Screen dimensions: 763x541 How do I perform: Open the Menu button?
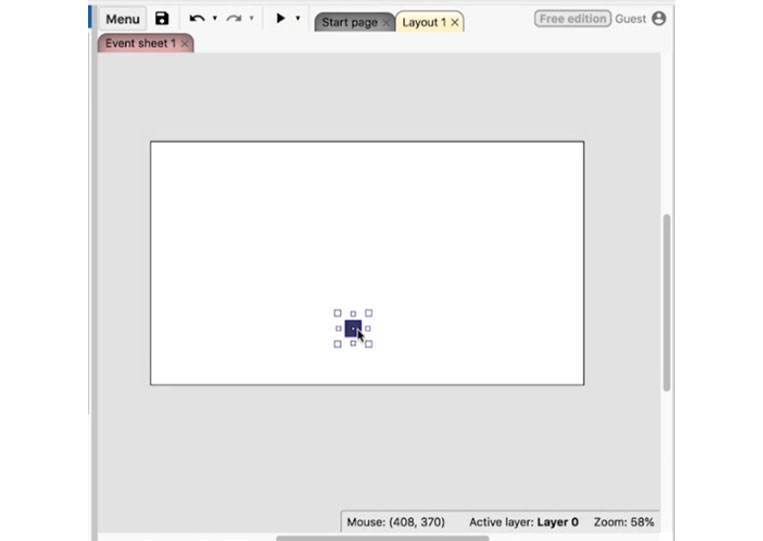tap(123, 19)
